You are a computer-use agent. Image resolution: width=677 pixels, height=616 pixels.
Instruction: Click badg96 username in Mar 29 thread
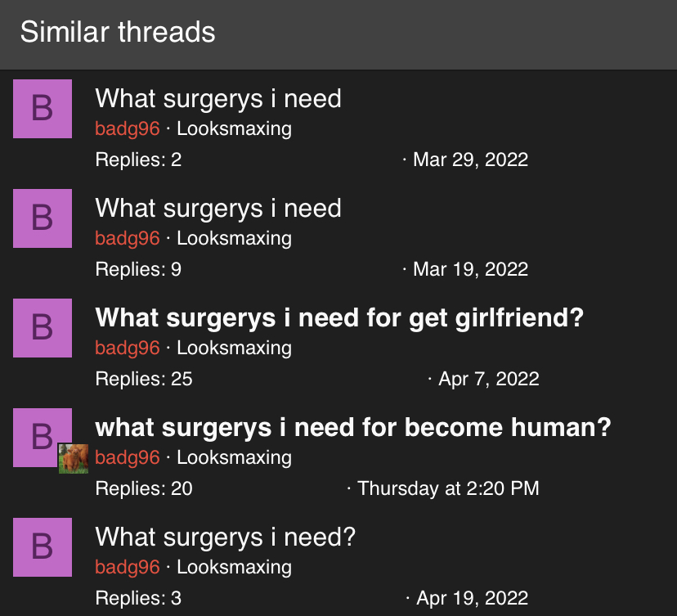click(x=128, y=128)
